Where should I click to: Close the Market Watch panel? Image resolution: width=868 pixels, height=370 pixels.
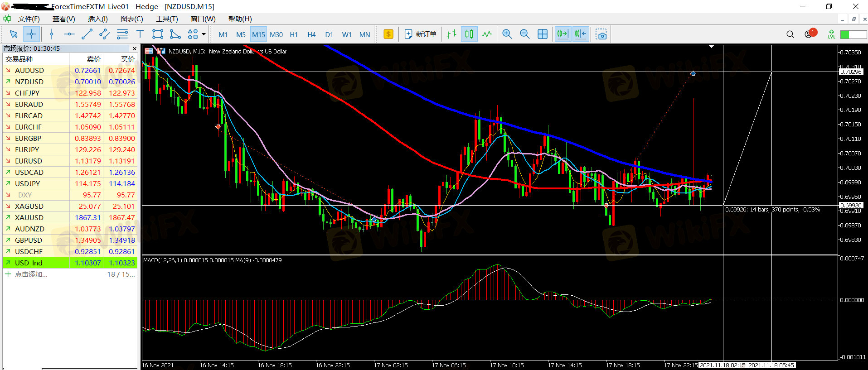pos(135,48)
